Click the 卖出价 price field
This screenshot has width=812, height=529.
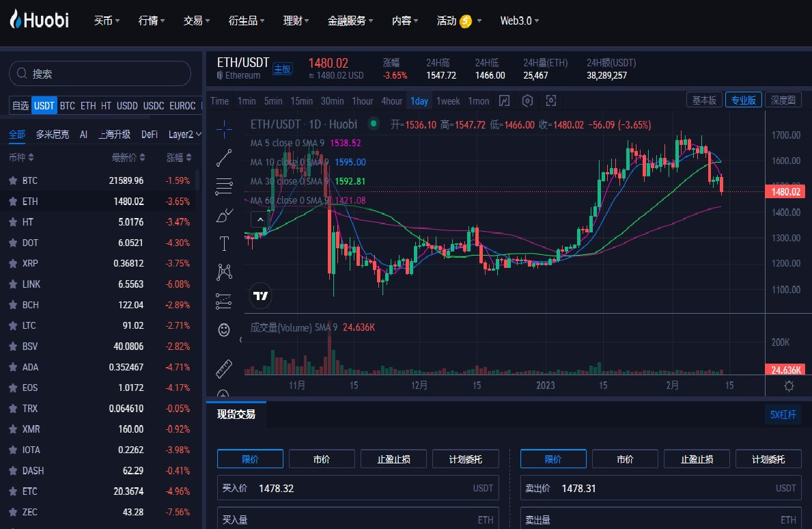(x=661, y=488)
